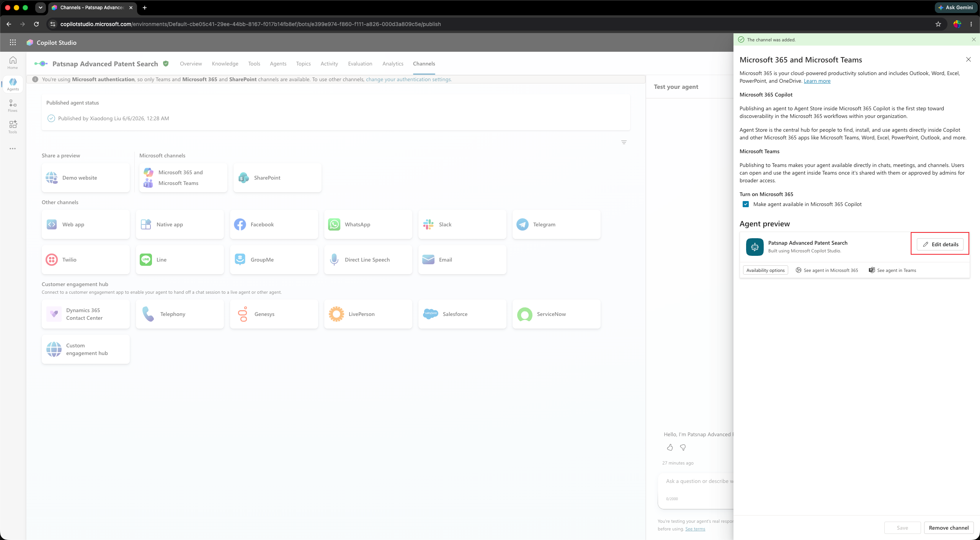The width and height of the screenshot is (980, 540).
Task: Click the browser back arrow
Action: (x=9, y=24)
